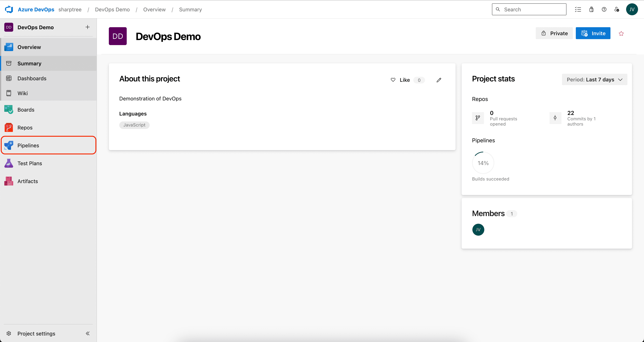Click the plus icon beside DevOps Demo
Viewport: 644px width, 342px height.
[88, 27]
